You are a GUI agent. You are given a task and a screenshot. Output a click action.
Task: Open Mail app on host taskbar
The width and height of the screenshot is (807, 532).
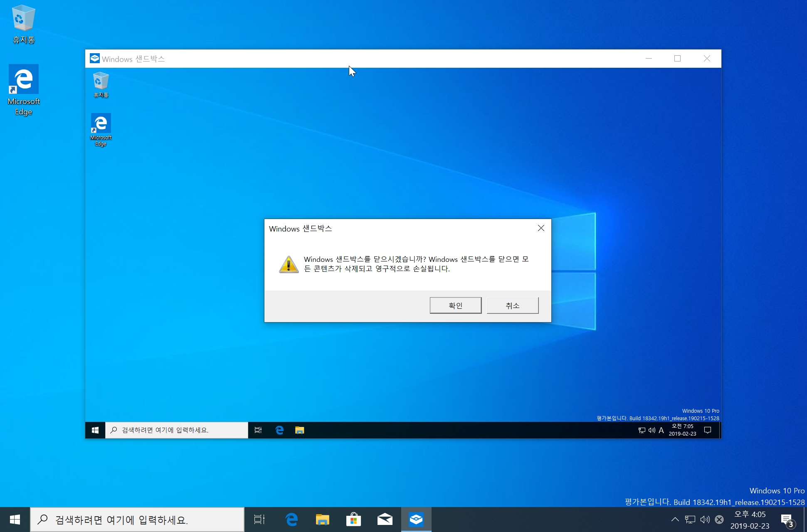[x=385, y=520]
